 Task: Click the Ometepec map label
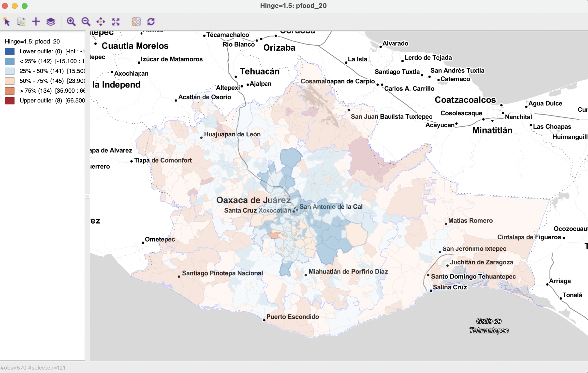point(160,239)
